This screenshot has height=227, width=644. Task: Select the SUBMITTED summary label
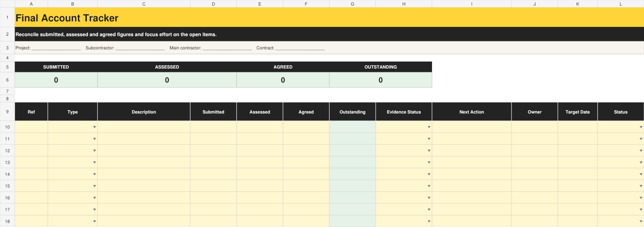click(56, 67)
